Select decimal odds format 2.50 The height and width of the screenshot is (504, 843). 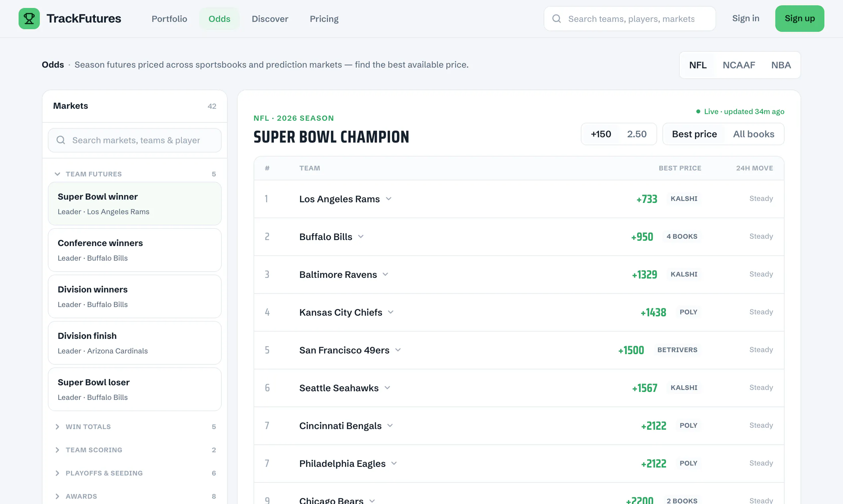tap(637, 134)
